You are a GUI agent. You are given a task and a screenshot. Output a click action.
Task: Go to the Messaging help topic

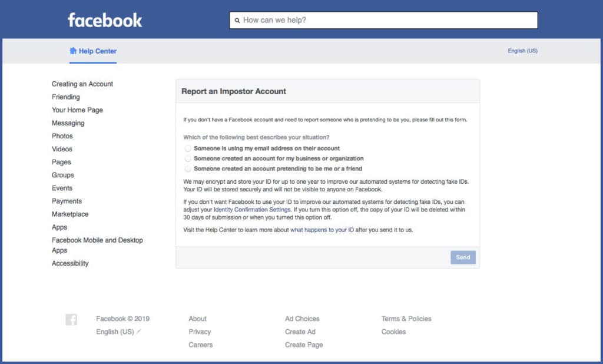pyautogui.click(x=68, y=123)
